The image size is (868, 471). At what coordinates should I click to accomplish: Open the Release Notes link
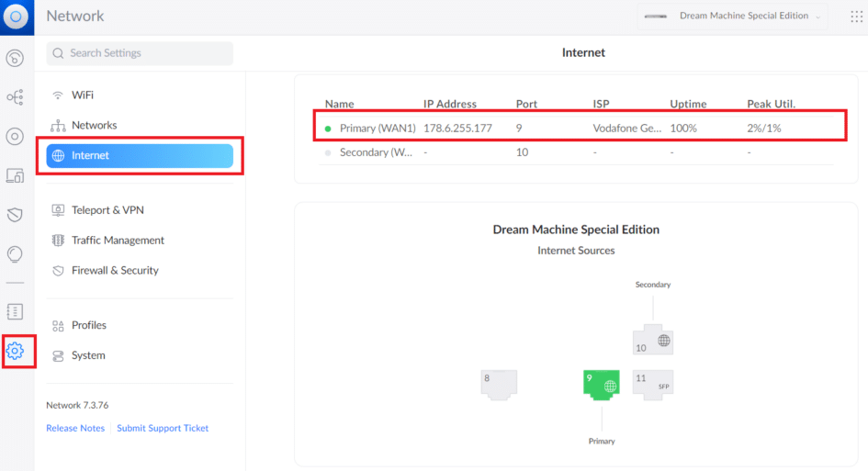75,429
